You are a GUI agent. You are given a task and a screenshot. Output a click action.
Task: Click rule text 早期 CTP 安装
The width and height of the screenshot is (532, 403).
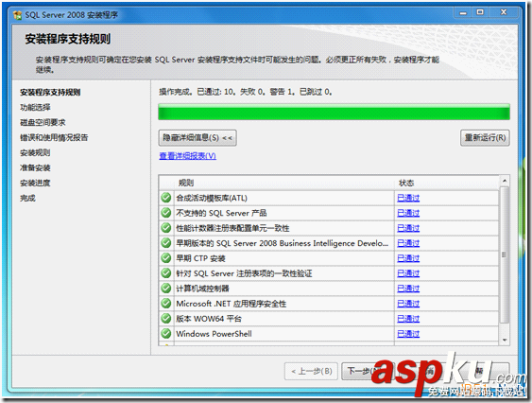tap(200, 258)
